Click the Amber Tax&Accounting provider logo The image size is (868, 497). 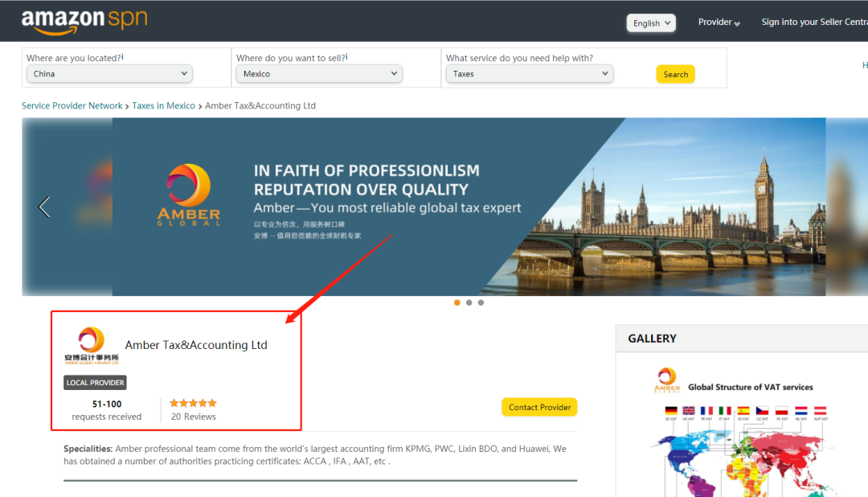click(92, 345)
